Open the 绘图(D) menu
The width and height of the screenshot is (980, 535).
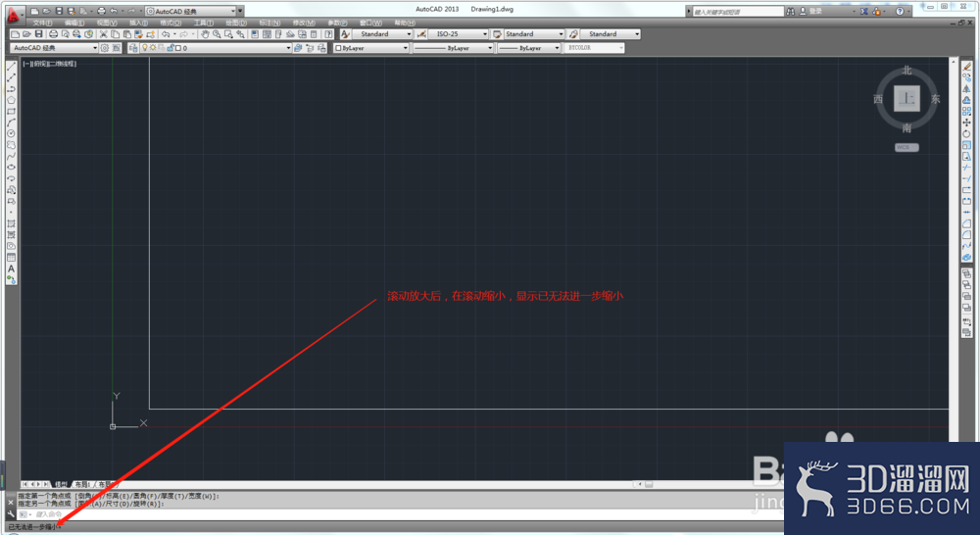(236, 24)
